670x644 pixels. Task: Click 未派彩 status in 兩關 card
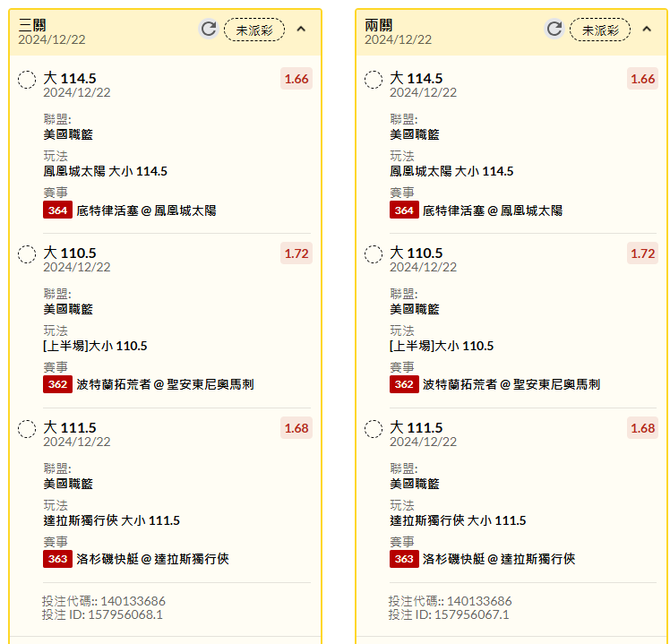600,30
